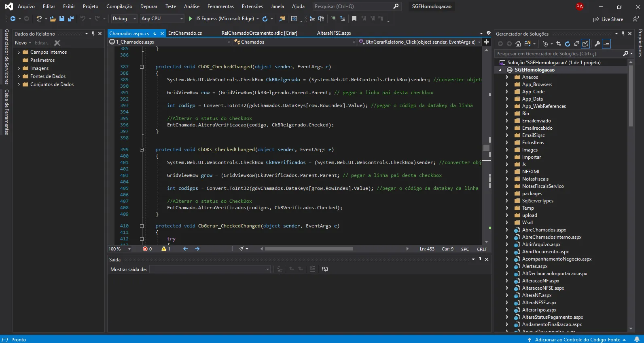
Task: Click the red error count indicator
Action: (x=145, y=249)
